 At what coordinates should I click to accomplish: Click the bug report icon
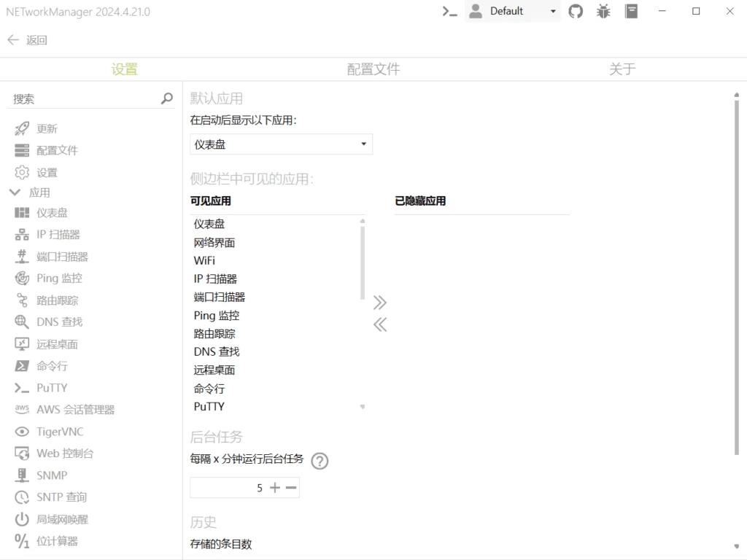(603, 11)
